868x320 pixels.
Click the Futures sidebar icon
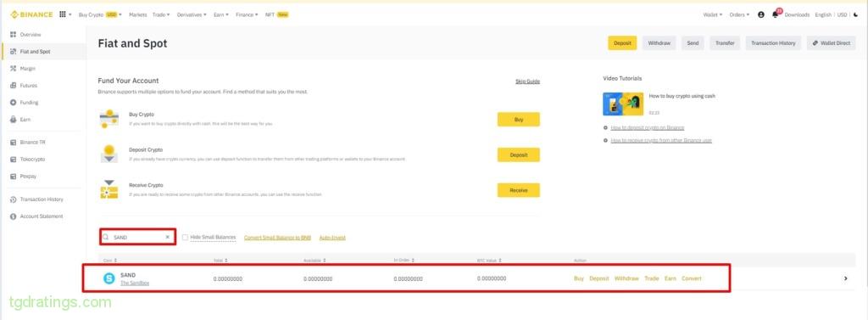(x=14, y=86)
